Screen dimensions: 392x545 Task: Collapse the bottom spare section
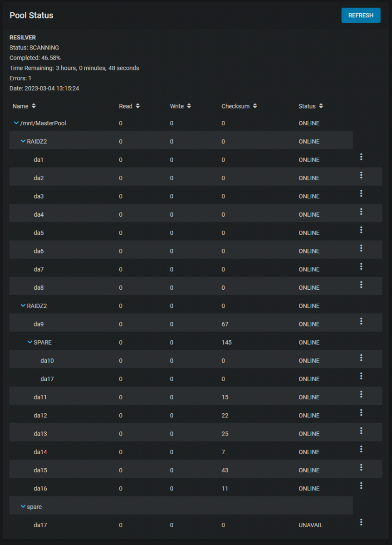(23, 506)
